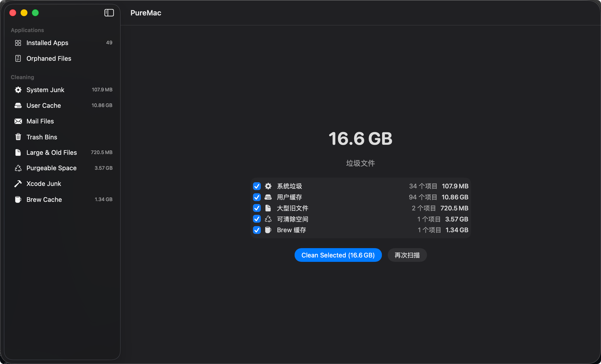Select the Mail Files envelope icon
The width and height of the screenshot is (601, 364).
click(18, 121)
